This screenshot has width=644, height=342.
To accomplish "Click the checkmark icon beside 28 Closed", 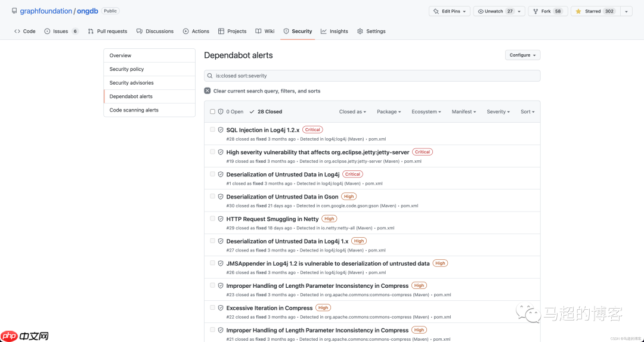I will (x=252, y=111).
